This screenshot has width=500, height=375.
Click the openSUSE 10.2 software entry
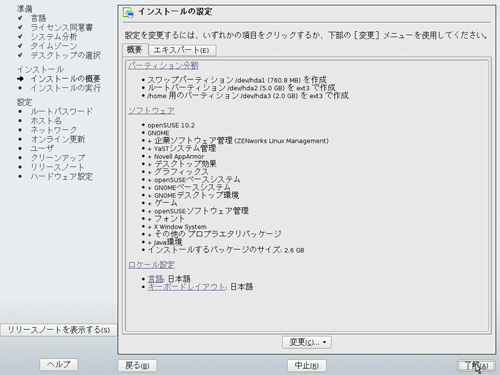pyautogui.click(x=171, y=125)
